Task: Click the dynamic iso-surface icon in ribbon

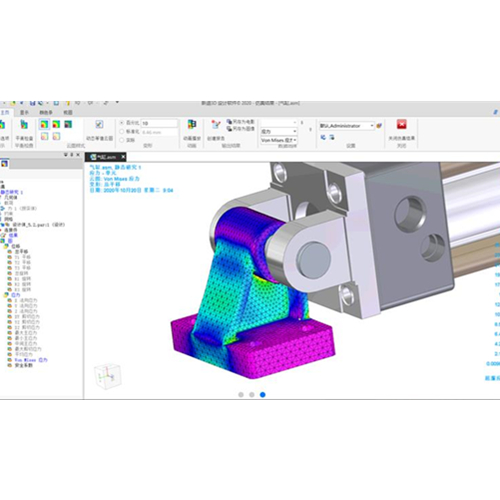Action: 99,125
